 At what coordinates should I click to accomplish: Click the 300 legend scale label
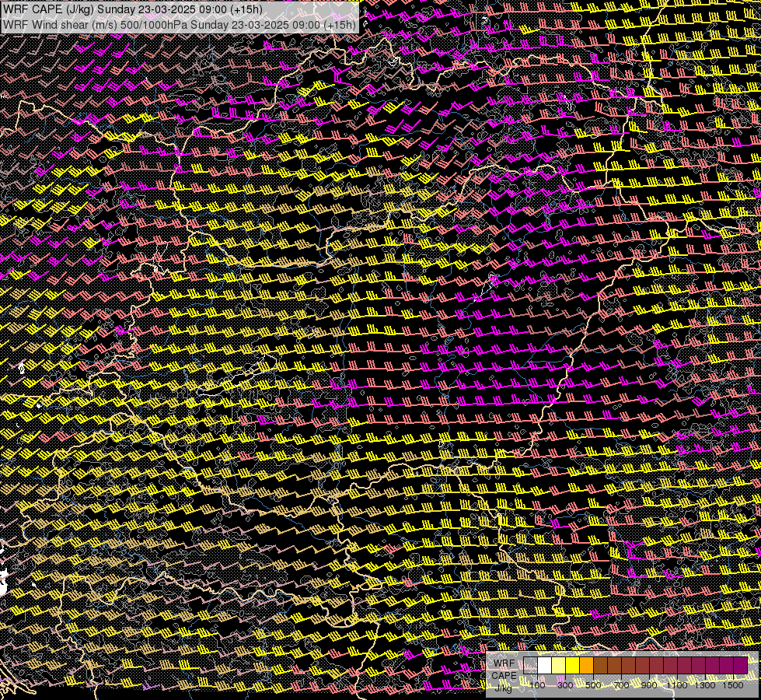[565, 685]
